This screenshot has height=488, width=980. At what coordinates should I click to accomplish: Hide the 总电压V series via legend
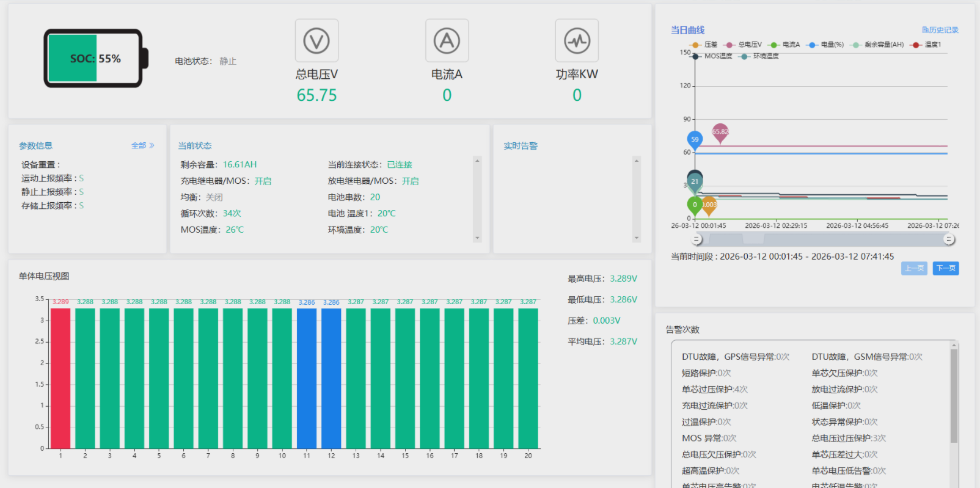742,45
